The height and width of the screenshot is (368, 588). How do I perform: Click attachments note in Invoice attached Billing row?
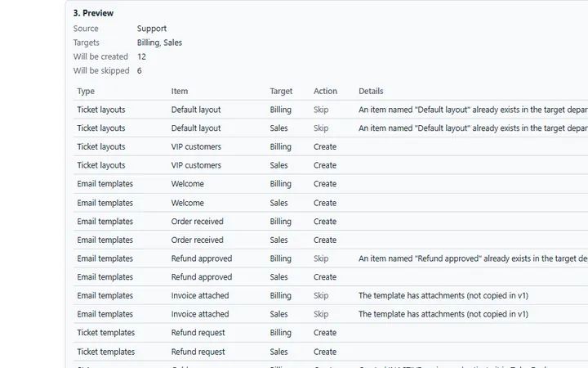click(x=443, y=295)
